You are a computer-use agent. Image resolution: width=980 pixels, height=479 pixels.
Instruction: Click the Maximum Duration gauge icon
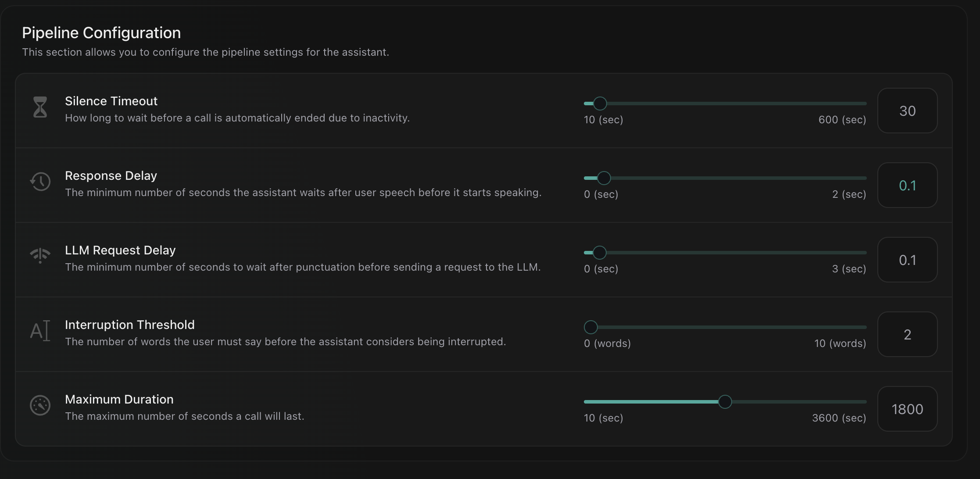click(x=40, y=405)
